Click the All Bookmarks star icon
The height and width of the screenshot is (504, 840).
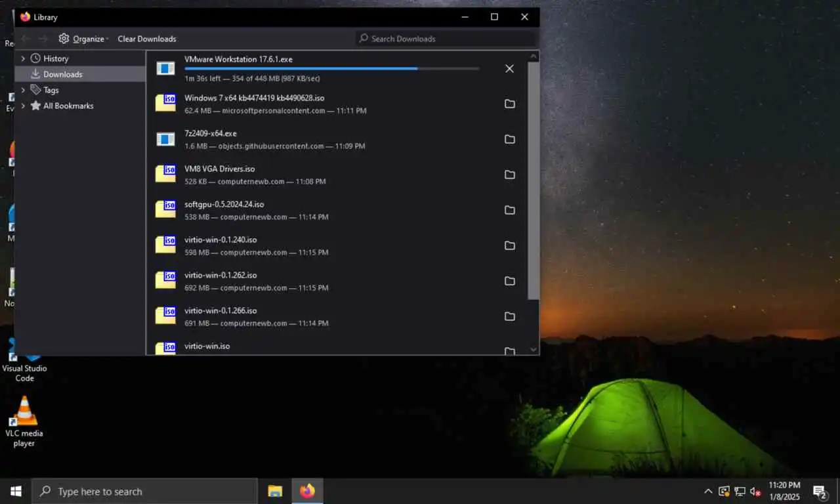coord(35,106)
